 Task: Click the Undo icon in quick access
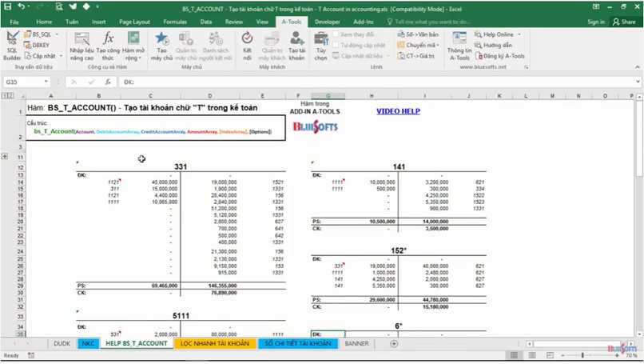[22, 6]
